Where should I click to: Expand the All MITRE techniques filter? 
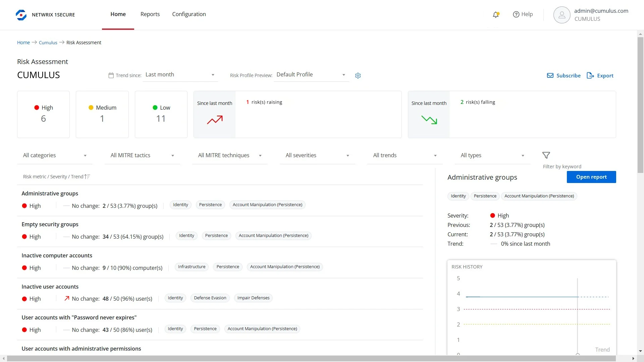[x=230, y=155]
